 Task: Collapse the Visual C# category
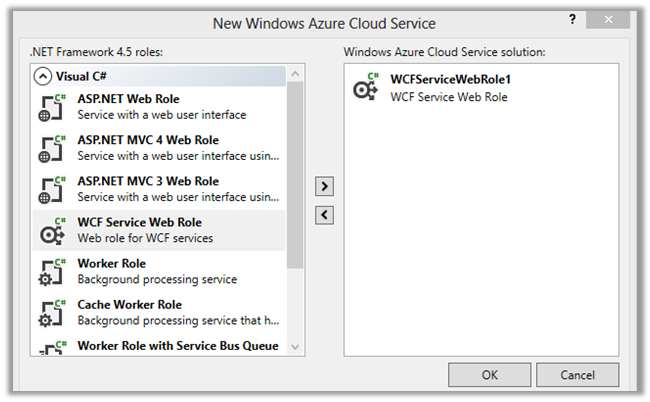[x=43, y=75]
